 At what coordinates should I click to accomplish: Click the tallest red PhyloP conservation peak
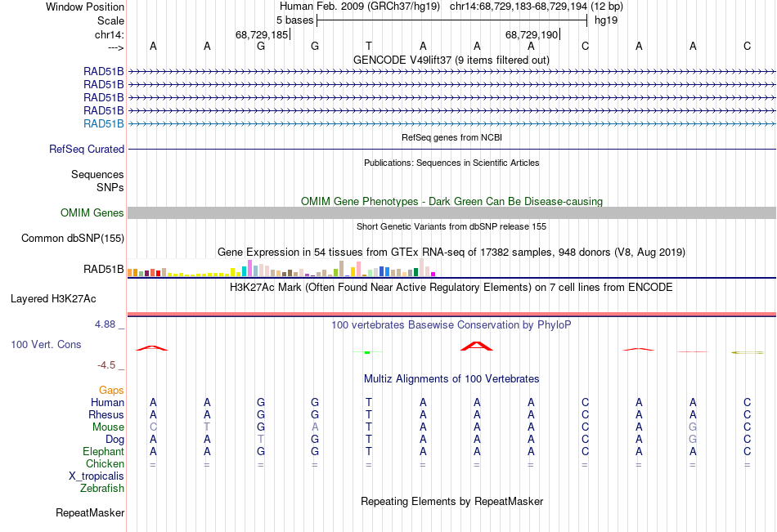(477, 346)
